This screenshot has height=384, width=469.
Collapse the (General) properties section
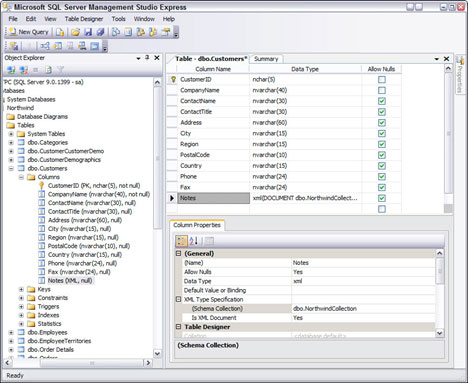tap(179, 253)
